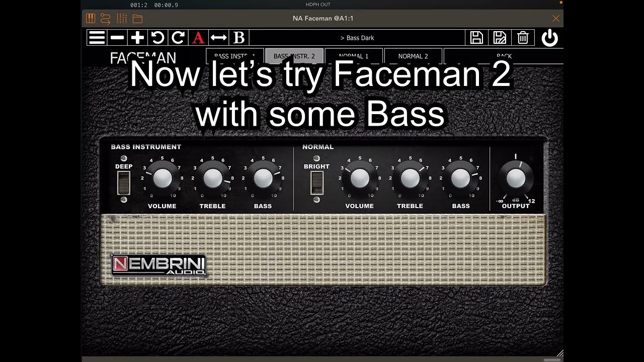The width and height of the screenshot is (644, 362).
Task: Open the Bass Dark preset list
Action: [x=357, y=38]
